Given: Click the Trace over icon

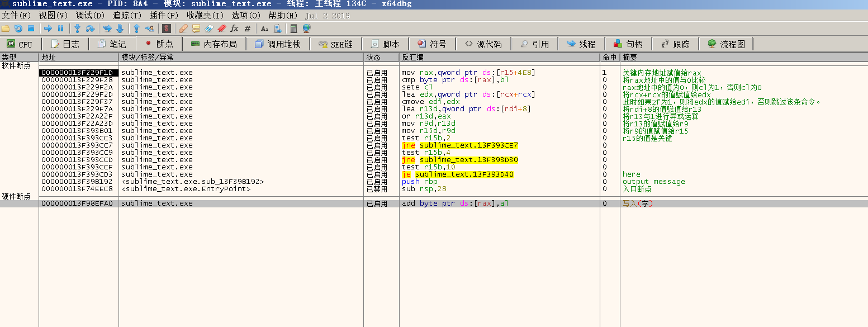Looking at the screenshot, I should [x=120, y=28].
